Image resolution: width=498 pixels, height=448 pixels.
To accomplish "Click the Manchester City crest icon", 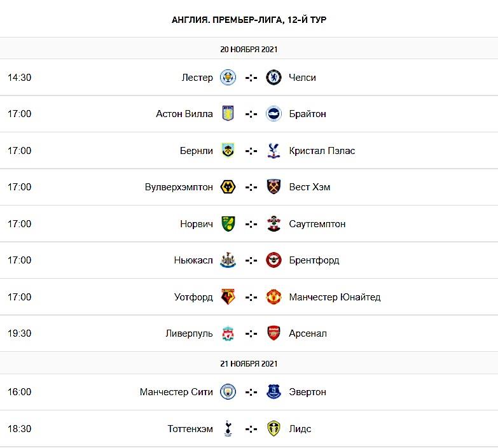I will pos(228,392).
